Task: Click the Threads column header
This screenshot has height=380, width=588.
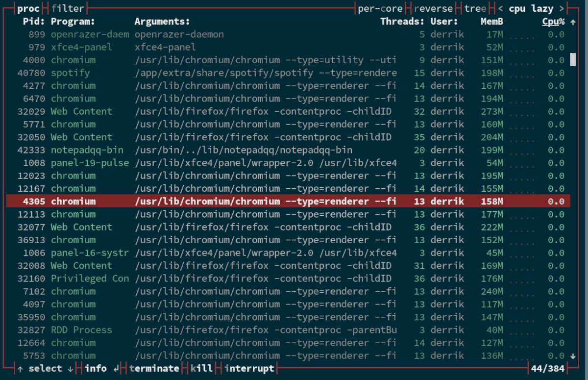Action: [x=403, y=22]
